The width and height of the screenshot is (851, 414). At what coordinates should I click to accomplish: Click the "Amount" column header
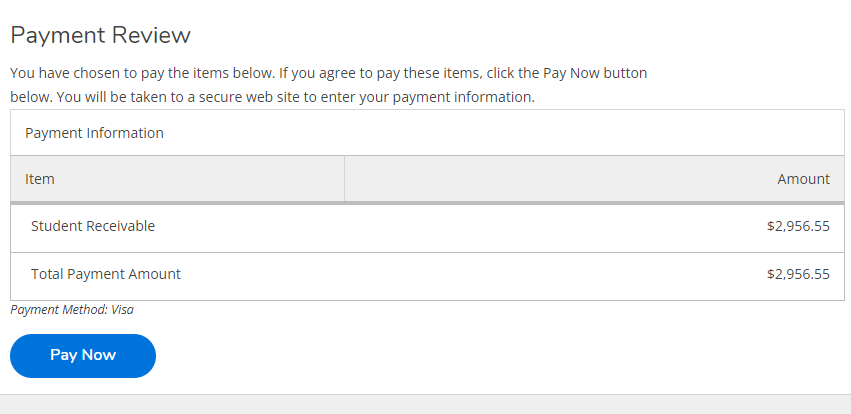point(803,179)
